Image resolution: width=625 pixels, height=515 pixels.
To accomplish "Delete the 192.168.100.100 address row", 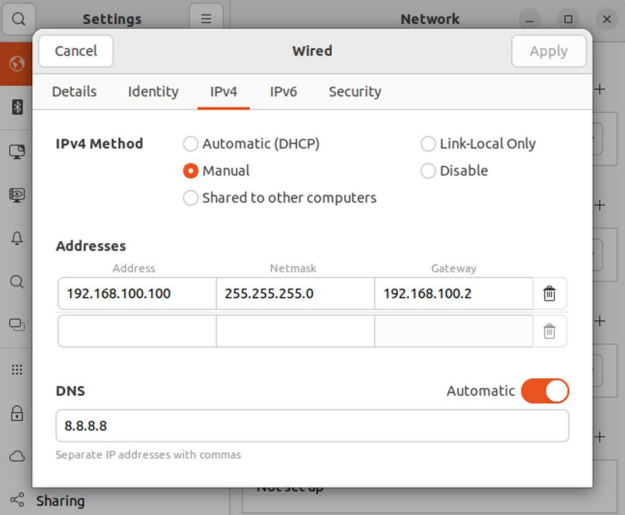I will [549, 294].
